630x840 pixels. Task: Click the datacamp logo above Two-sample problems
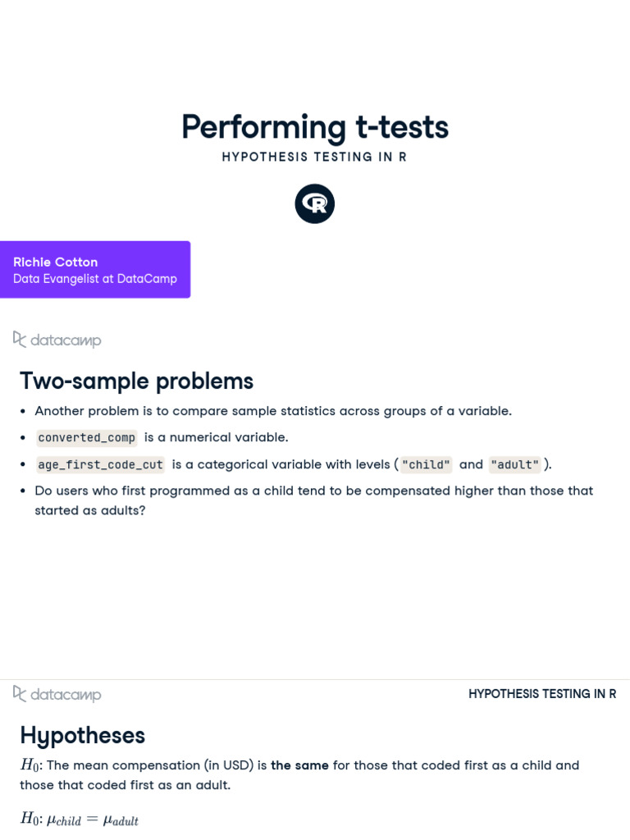57,340
